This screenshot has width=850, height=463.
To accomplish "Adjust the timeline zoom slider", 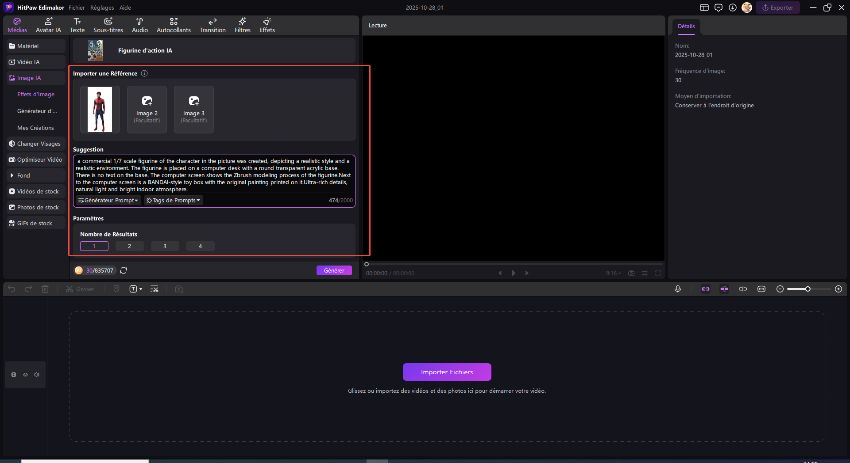I will pos(806,289).
